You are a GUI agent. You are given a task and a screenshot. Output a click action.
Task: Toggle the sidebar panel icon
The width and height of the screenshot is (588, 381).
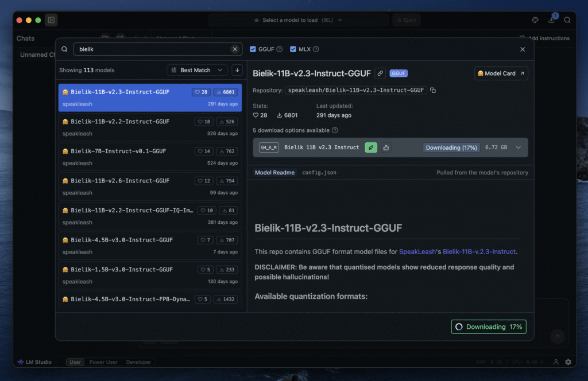tap(51, 20)
